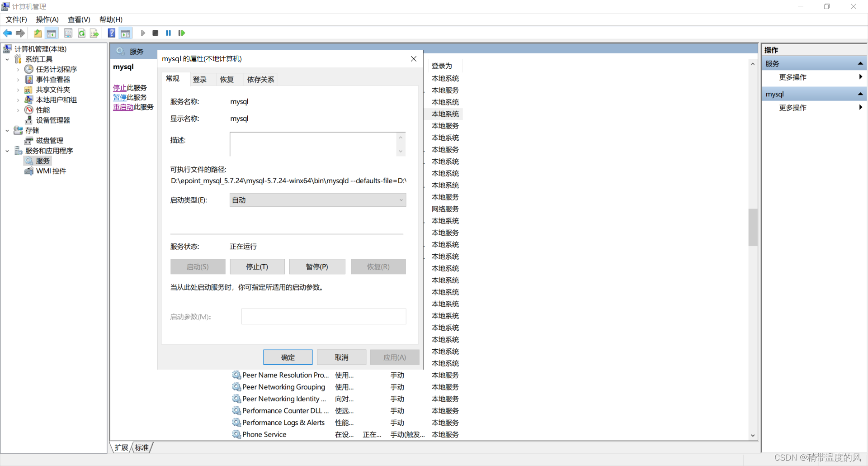
Task: Open 更多操作 under mysql actions
Action: (793, 108)
